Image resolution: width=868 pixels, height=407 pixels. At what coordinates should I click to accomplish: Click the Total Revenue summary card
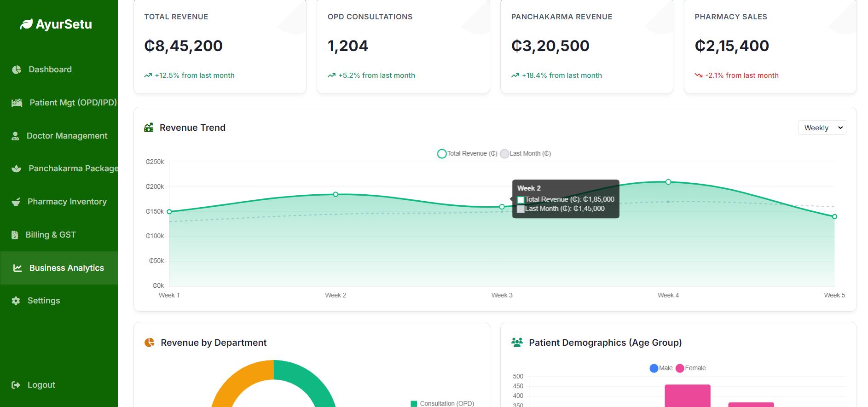220,46
